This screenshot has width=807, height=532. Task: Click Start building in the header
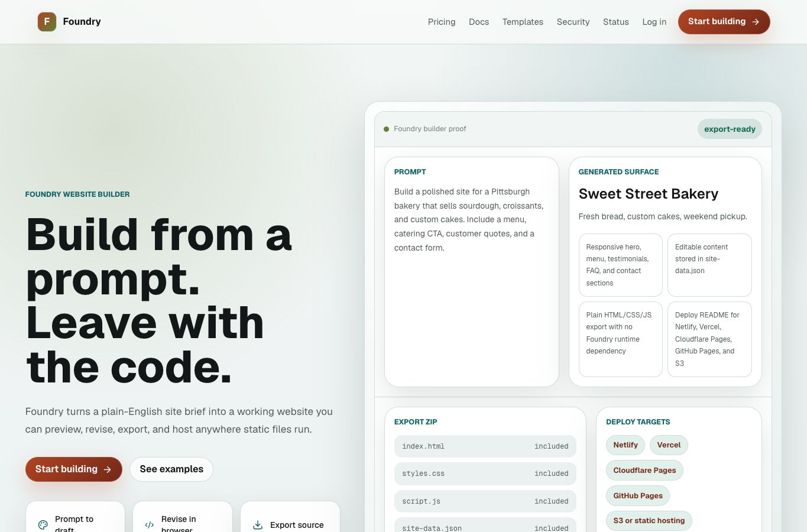[x=724, y=22]
